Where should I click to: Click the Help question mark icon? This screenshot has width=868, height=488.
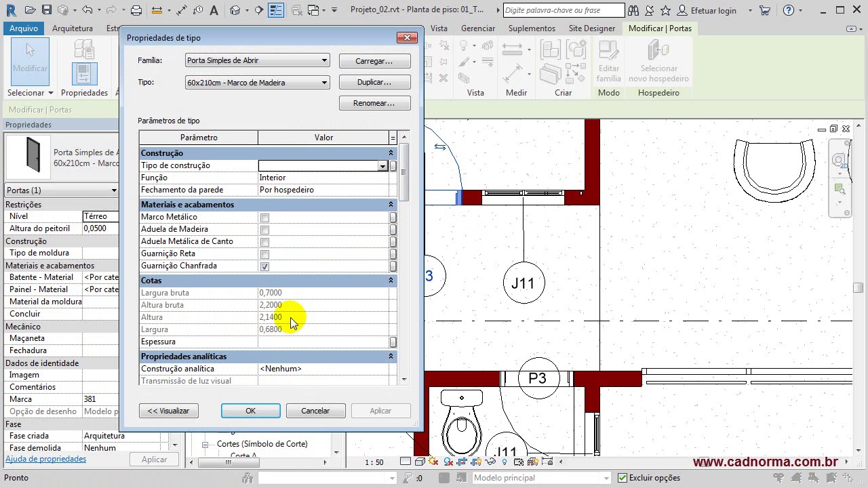point(788,10)
